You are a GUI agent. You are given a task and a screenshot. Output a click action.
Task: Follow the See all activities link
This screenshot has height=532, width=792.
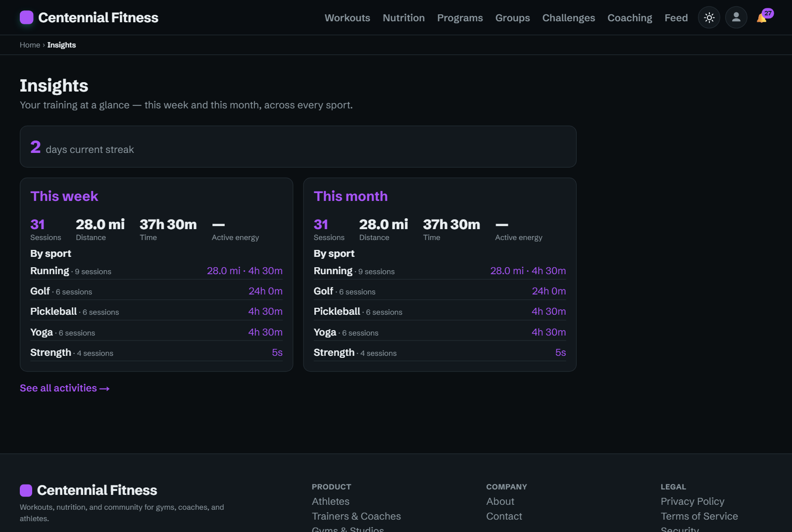pyautogui.click(x=64, y=388)
